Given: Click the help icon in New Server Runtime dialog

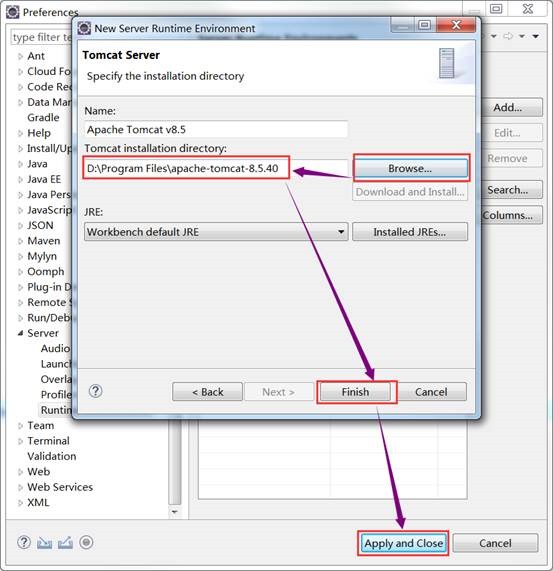Looking at the screenshot, I should [x=95, y=391].
